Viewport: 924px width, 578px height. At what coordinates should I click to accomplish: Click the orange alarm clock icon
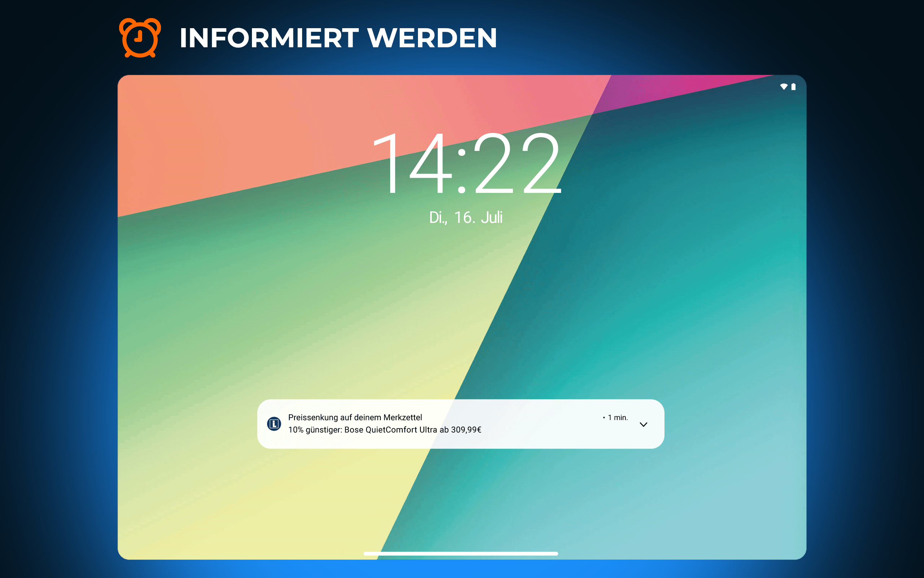tap(140, 38)
